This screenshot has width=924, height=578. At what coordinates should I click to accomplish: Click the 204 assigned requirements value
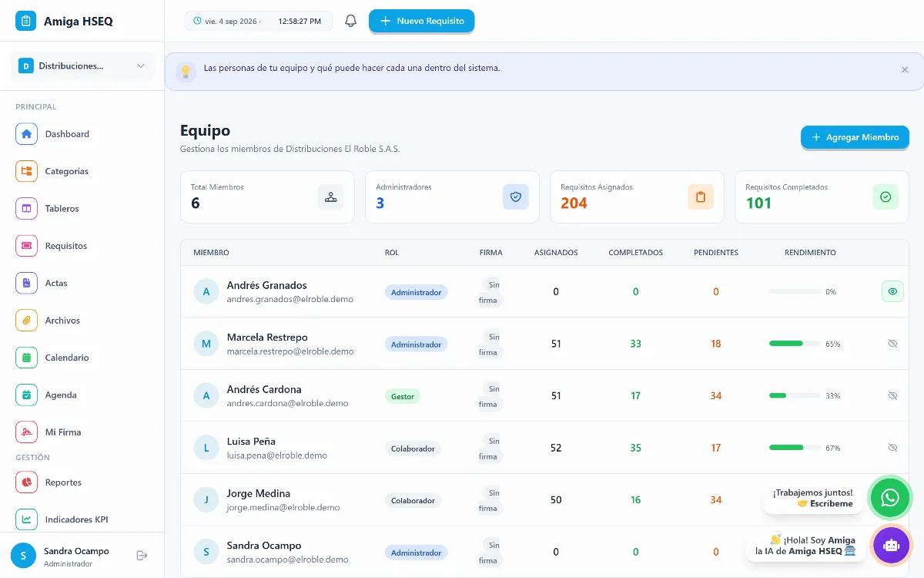(x=574, y=203)
